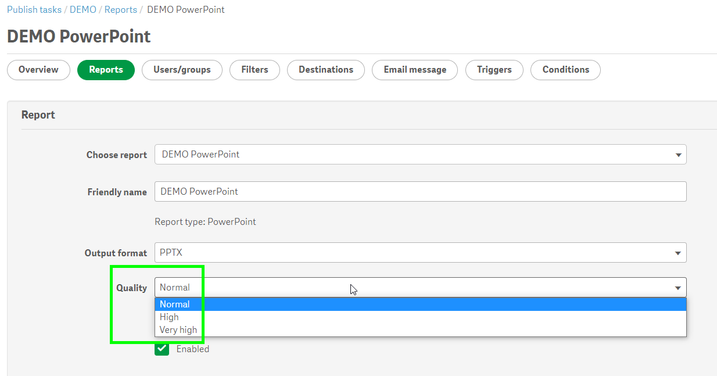
Task: Open the Users/groups tab
Action: pyautogui.click(x=182, y=70)
